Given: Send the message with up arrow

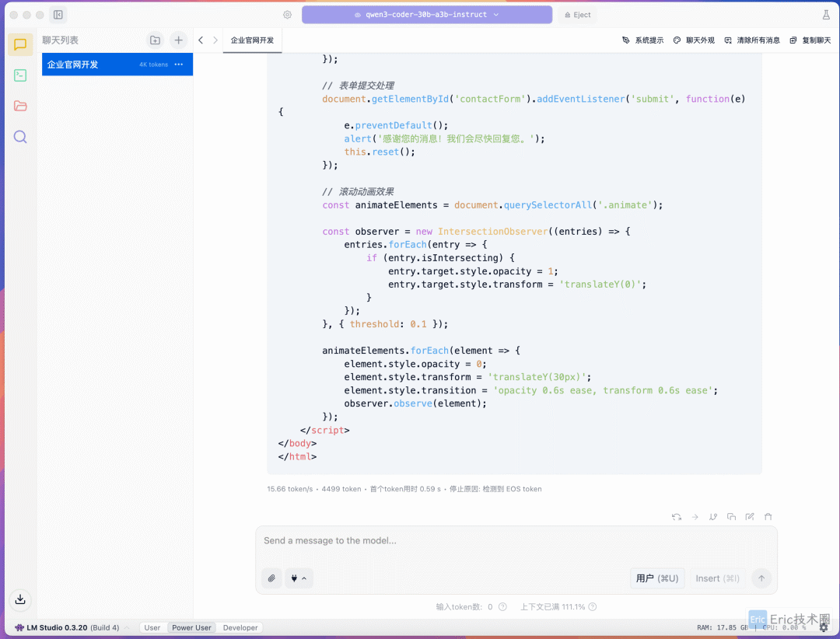Looking at the screenshot, I should click(761, 578).
